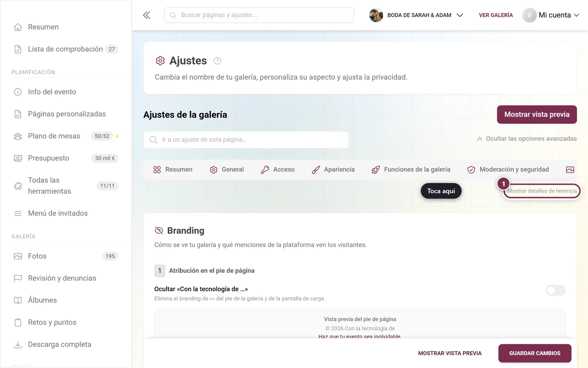
Task: Collapse sidebar with double-chevron icon
Action: [x=147, y=15]
